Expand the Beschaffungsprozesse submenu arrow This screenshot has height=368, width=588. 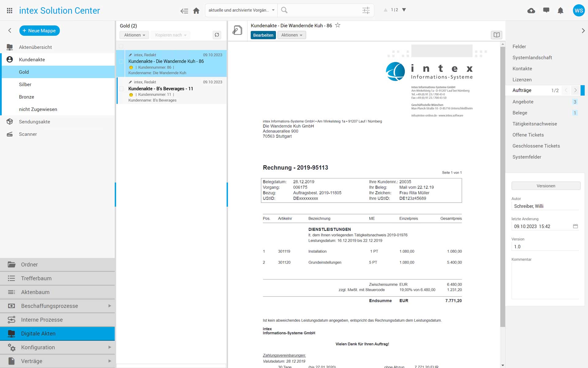point(110,306)
